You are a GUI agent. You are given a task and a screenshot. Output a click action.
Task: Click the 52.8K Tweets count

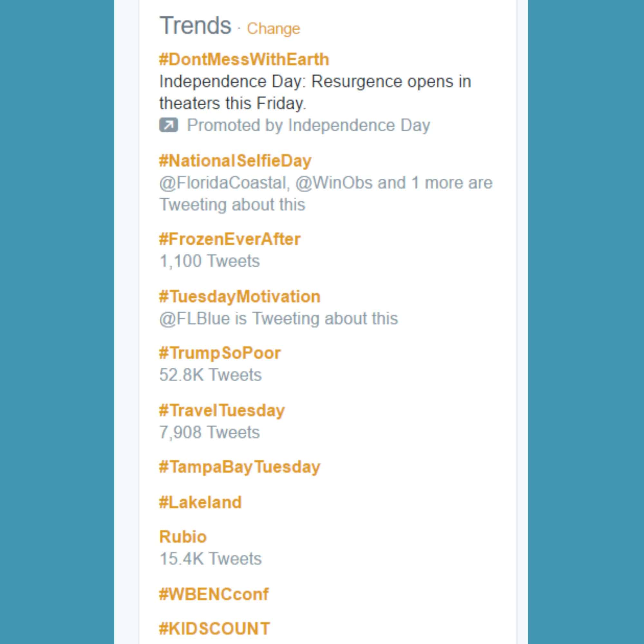210,375
